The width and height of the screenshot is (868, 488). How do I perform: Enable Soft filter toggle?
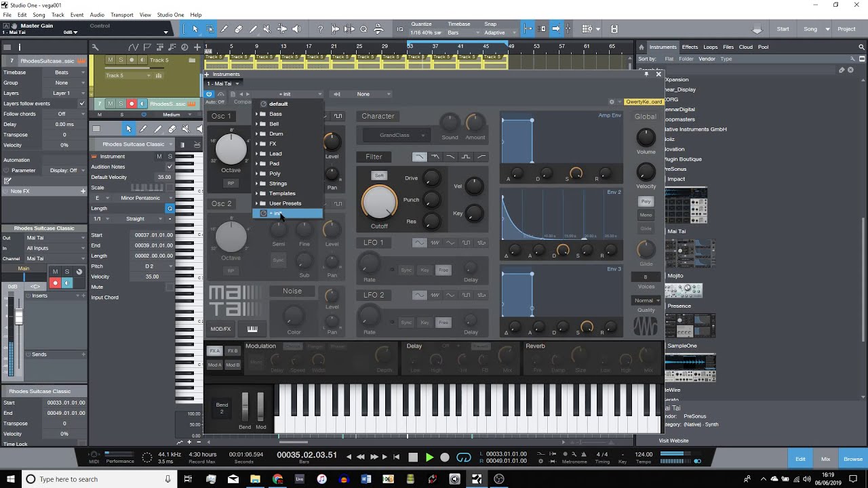[380, 176]
